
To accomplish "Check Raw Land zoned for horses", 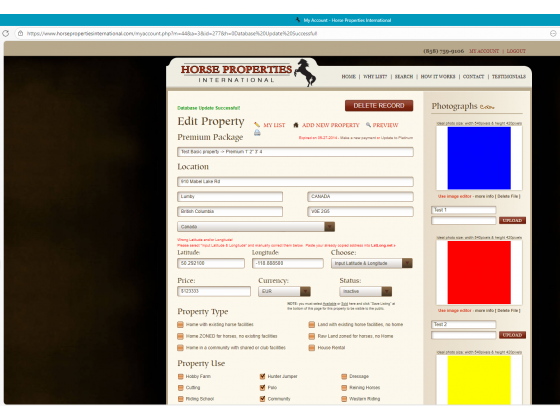I will point(312,336).
